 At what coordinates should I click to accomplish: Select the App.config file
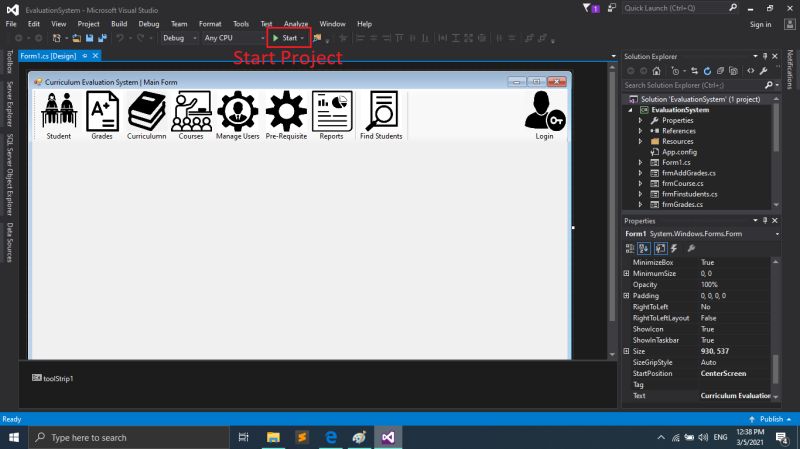(679, 152)
